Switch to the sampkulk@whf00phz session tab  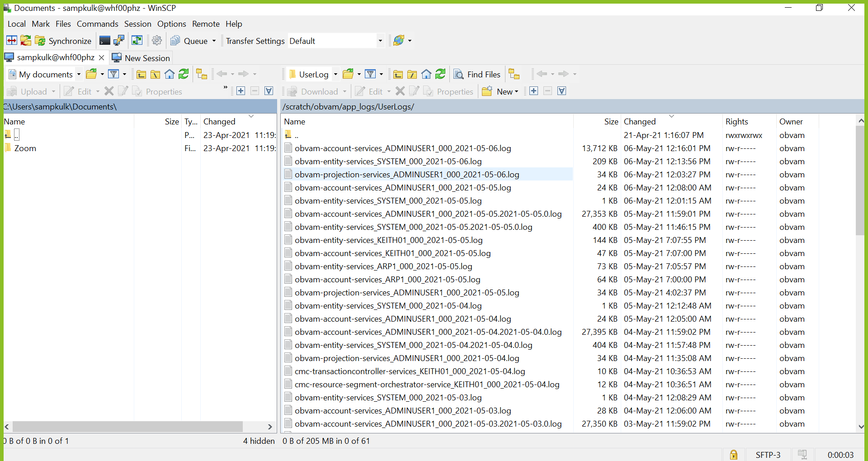(x=56, y=57)
